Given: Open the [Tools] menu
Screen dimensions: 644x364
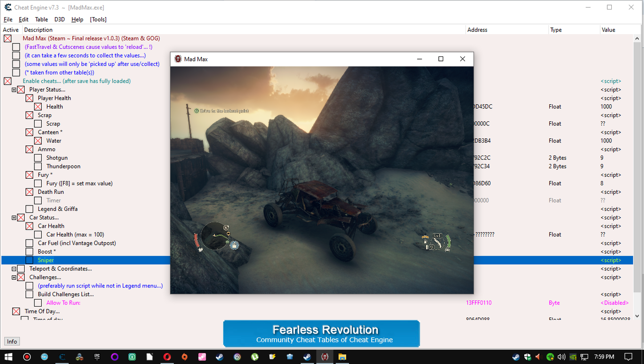Looking at the screenshot, I should [x=98, y=19].
